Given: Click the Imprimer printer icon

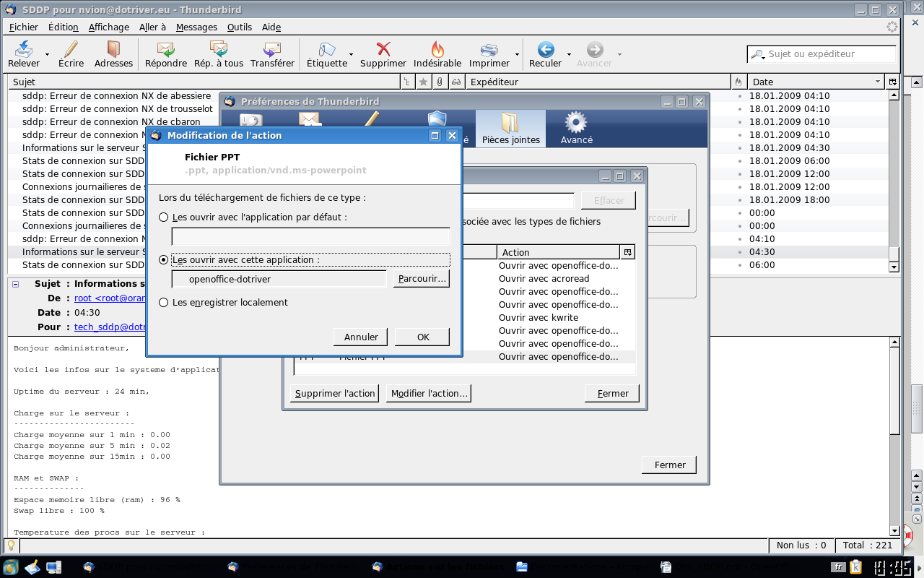Looking at the screenshot, I should 489,50.
